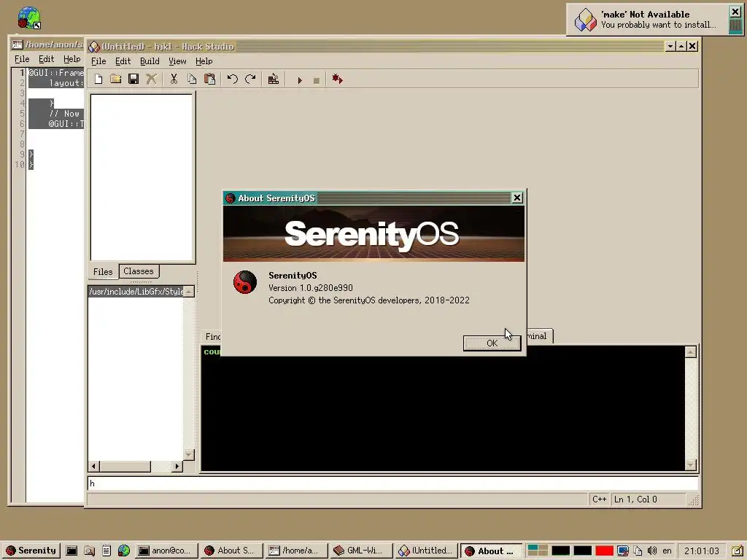Viewport: 747px width, 560px height.
Task: Open File menu in the background /home/anon window
Action: point(22,59)
